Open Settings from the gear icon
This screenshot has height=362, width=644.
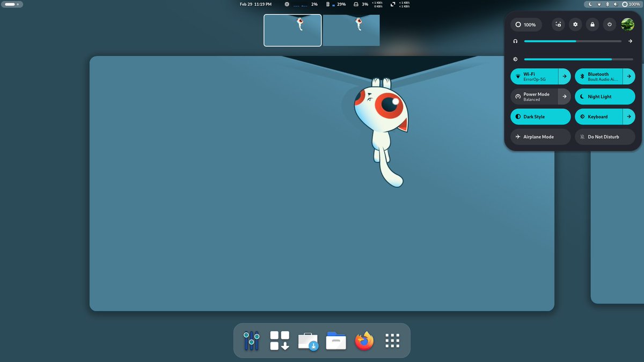click(575, 25)
